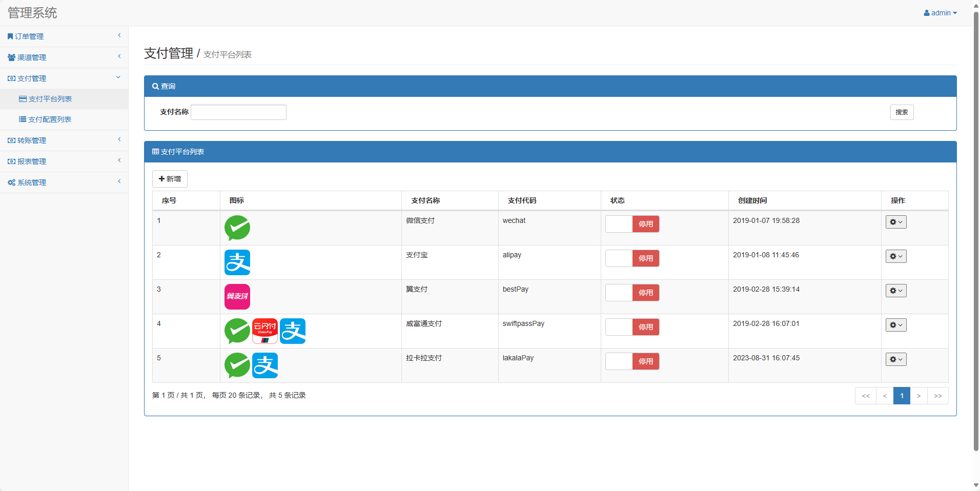This screenshot has height=491, width=980.
Task: Click the magnifier icon in the 查询 header
Action: tap(155, 86)
